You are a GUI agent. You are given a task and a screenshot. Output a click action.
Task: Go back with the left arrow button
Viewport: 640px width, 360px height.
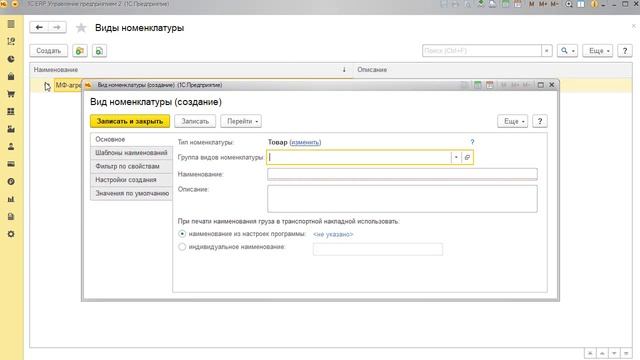[39, 27]
